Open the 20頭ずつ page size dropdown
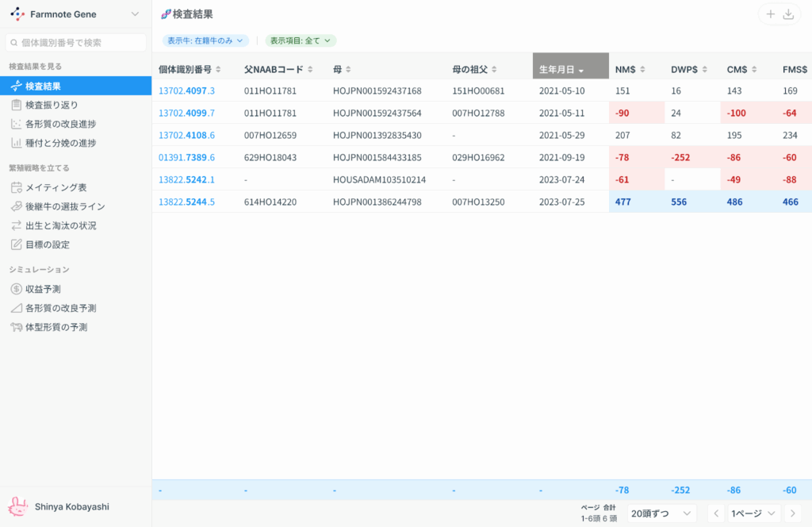The image size is (812, 527). click(x=661, y=514)
